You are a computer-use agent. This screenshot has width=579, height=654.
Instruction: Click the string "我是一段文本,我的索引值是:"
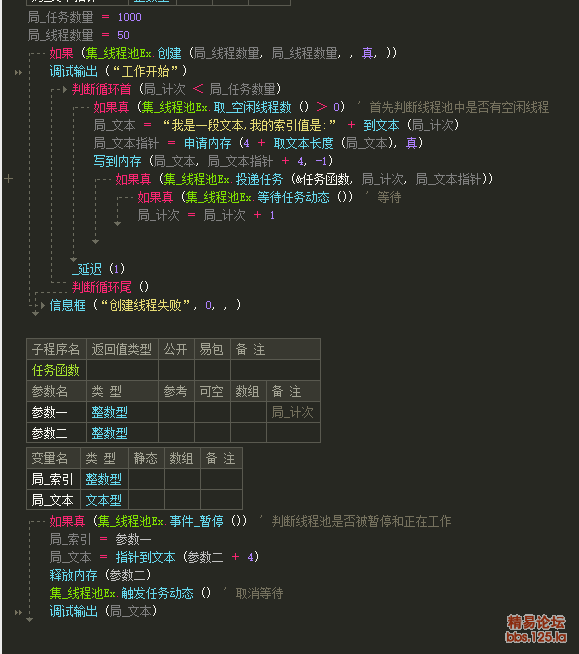249,125
